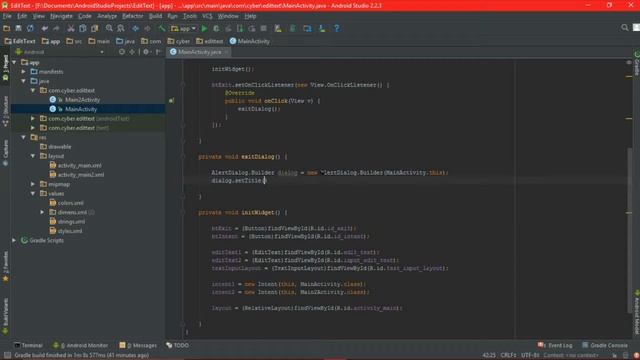Open the Messages tool window button
Viewport: 640px width, 360px height.
[x=138, y=345]
